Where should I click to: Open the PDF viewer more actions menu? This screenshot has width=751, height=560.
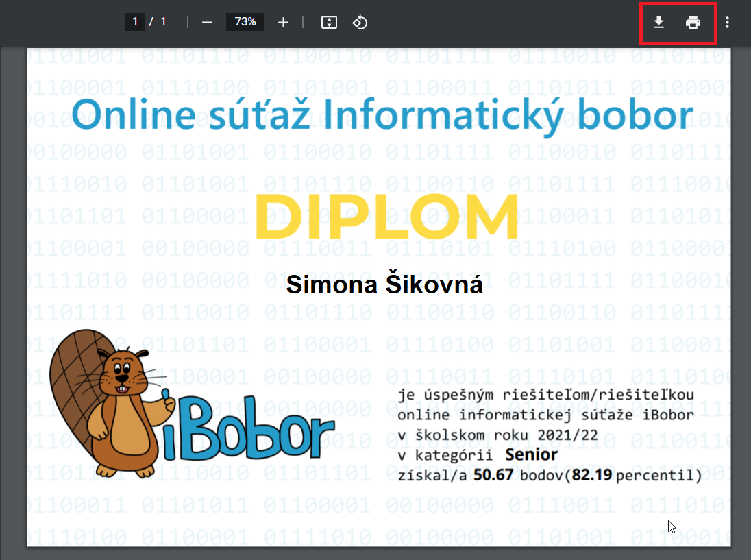(x=727, y=22)
